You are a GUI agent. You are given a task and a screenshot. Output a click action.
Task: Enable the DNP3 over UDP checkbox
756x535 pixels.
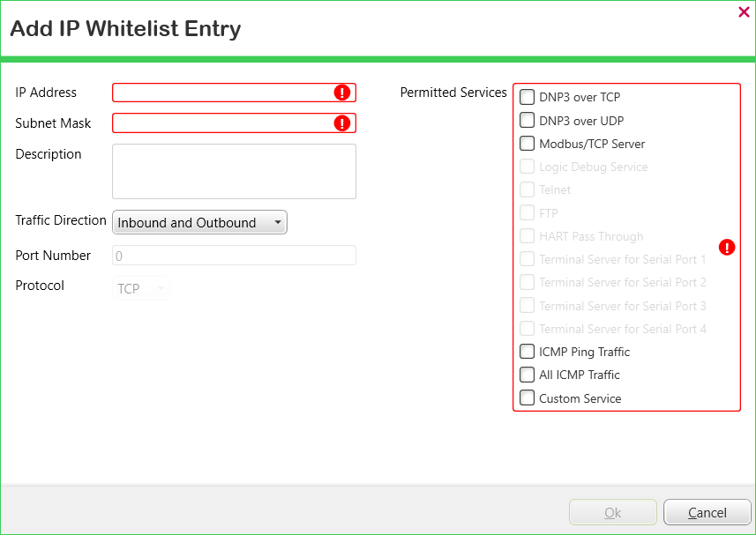[x=528, y=121]
